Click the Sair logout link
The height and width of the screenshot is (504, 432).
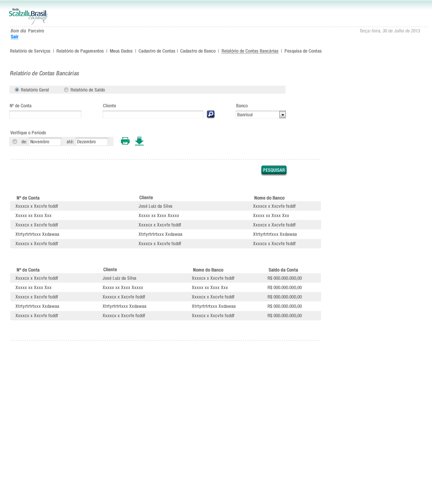(x=14, y=37)
